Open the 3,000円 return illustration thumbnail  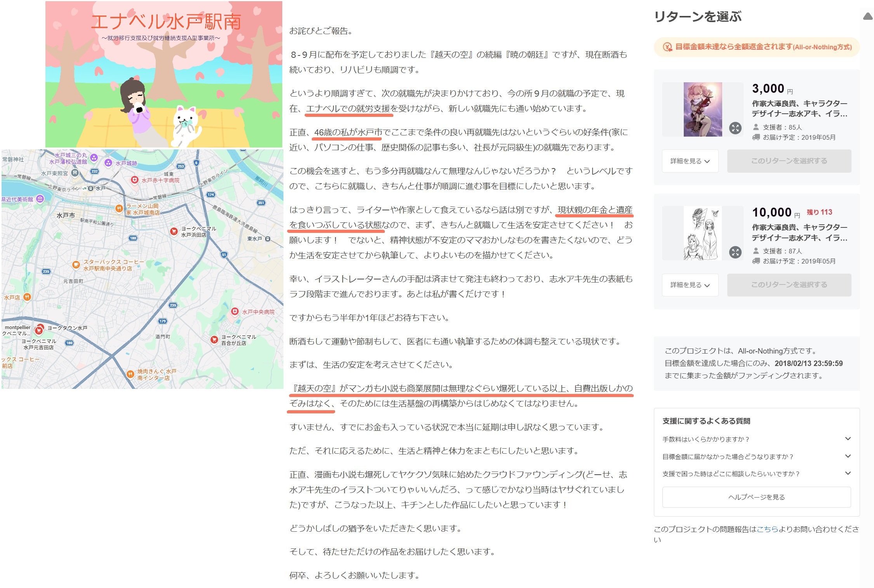(703, 109)
